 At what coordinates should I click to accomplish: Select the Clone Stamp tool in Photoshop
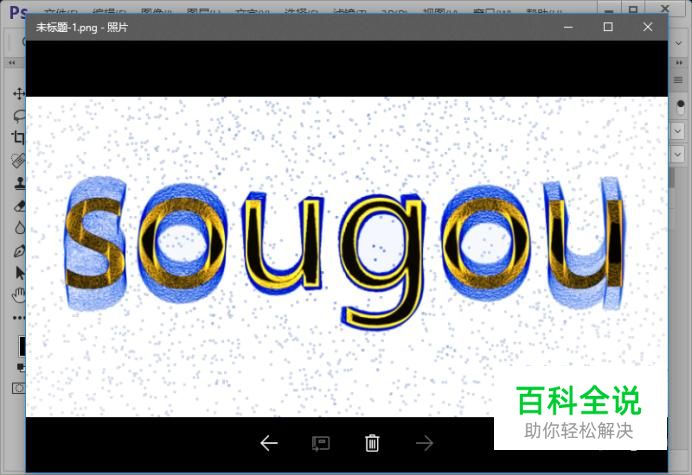[19, 183]
